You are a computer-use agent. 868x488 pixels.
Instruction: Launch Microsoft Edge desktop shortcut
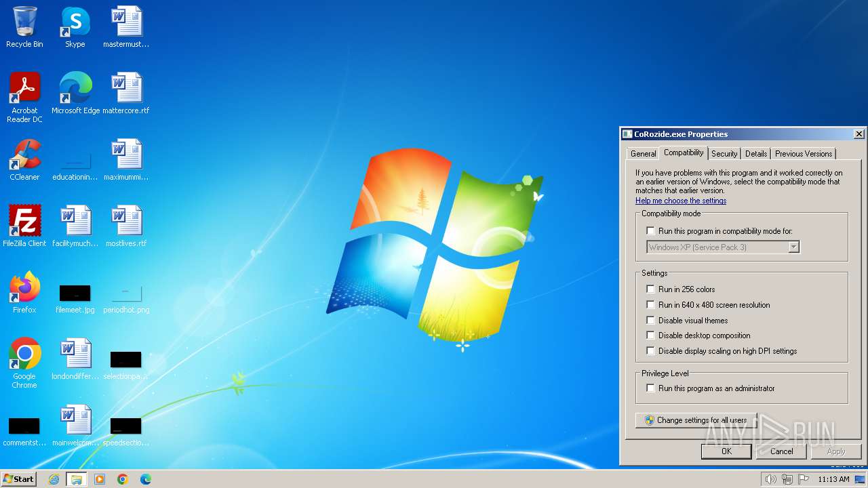coord(75,94)
